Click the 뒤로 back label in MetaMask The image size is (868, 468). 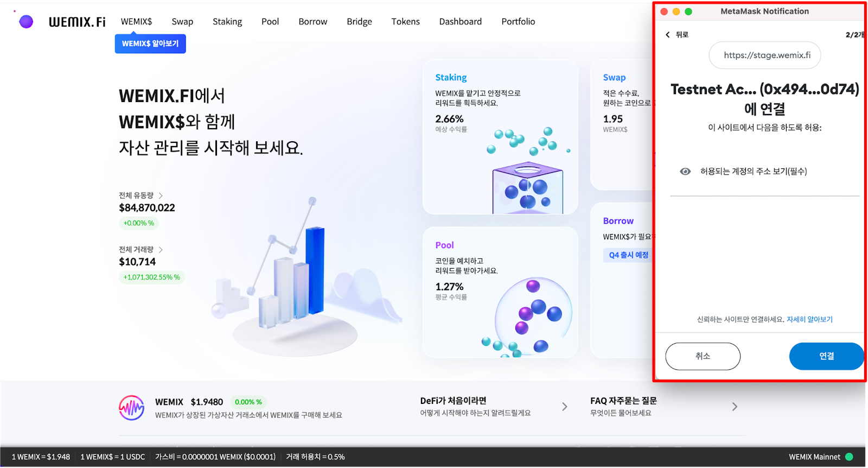pos(682,35)
